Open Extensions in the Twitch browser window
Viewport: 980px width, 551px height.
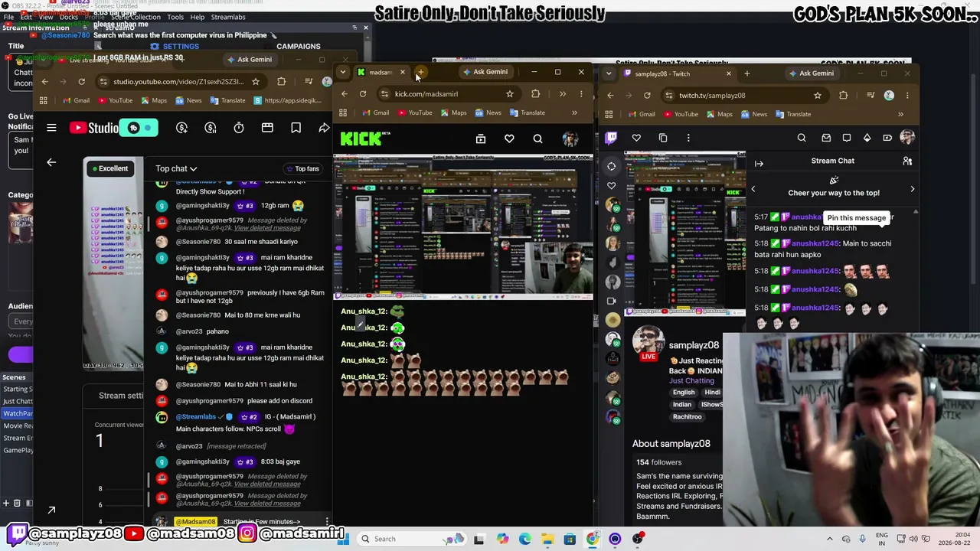tap(843, 96)
